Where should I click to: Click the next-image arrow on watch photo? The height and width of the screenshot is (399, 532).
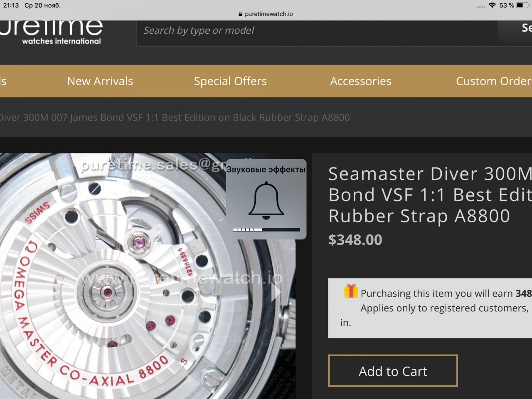(276, 292)
